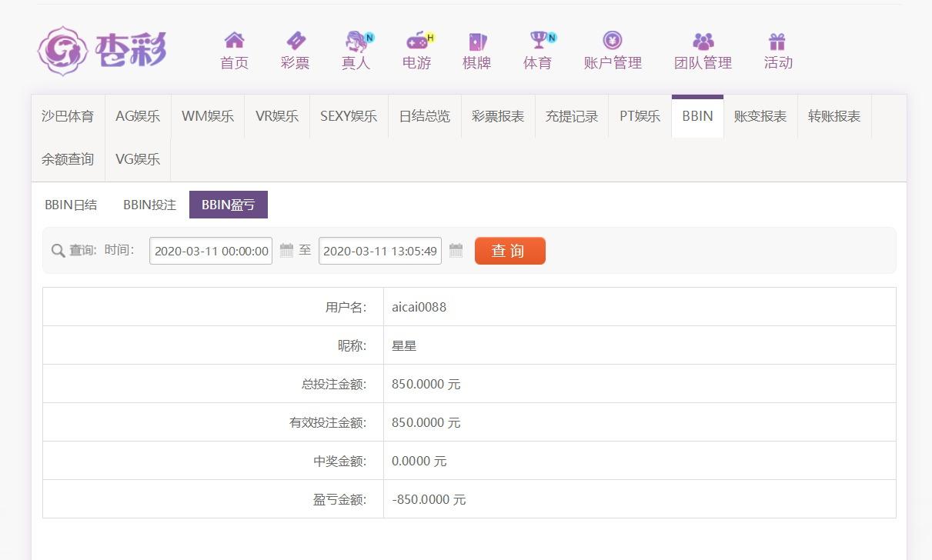This screenshot has height=560, width=932.
Task: Switch to the BBIN投注 sub-tab
Action: coord(149,205)
